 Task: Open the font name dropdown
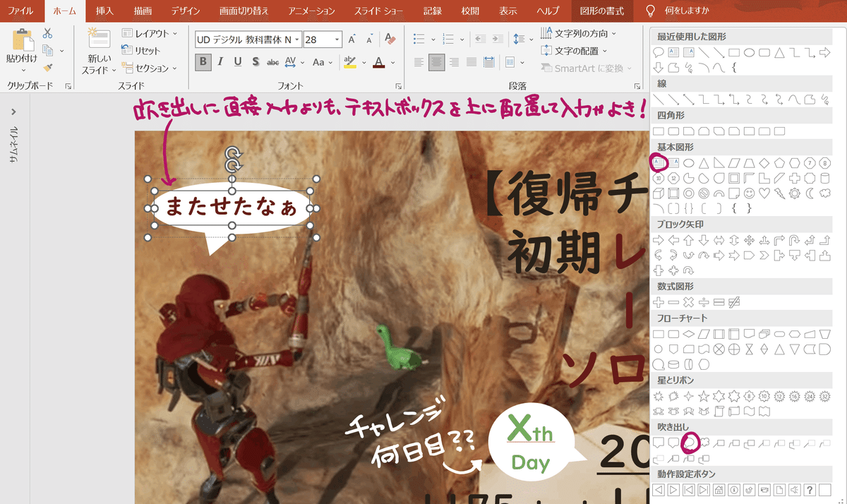coord(296,40)
